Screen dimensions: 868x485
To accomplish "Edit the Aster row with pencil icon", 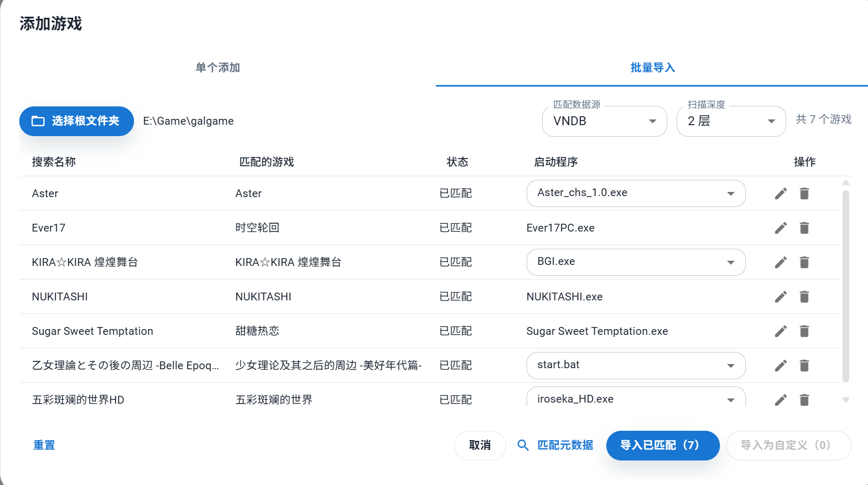I will tap(780, 193).
